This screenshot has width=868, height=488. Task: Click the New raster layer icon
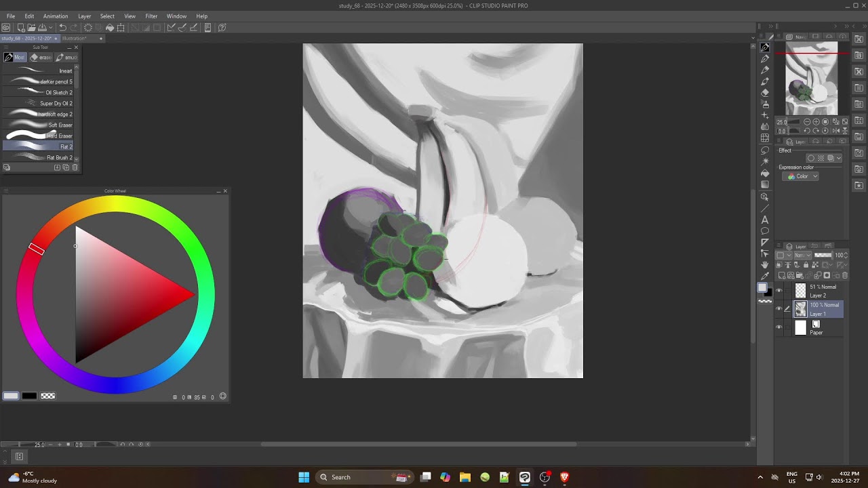point(783,276)
